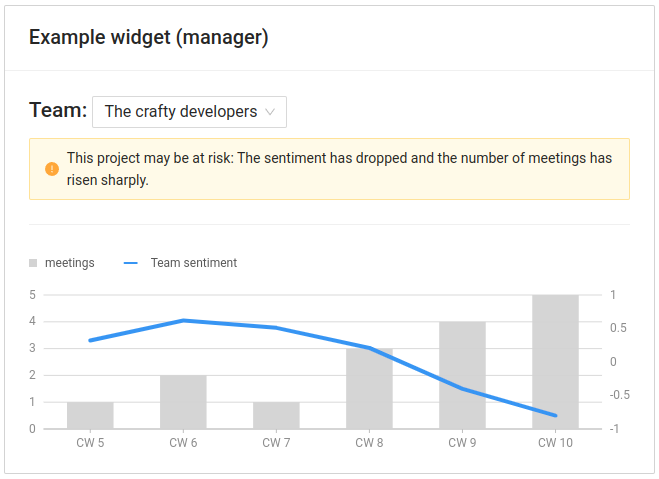Click the CW 6 meetings bar
Image resolution: width=659 pixels, height=479 pixels.
point(183,402)
